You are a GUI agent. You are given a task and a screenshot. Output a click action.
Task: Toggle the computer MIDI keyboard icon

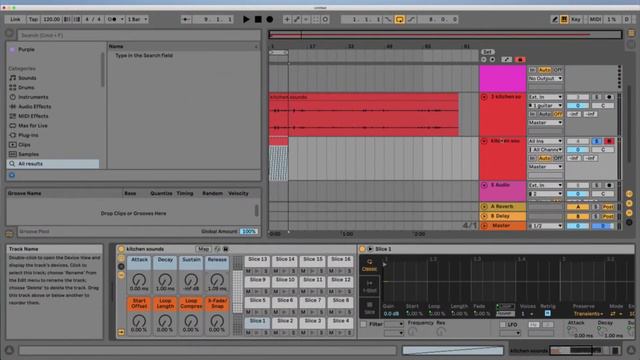(x=564, y=19)
